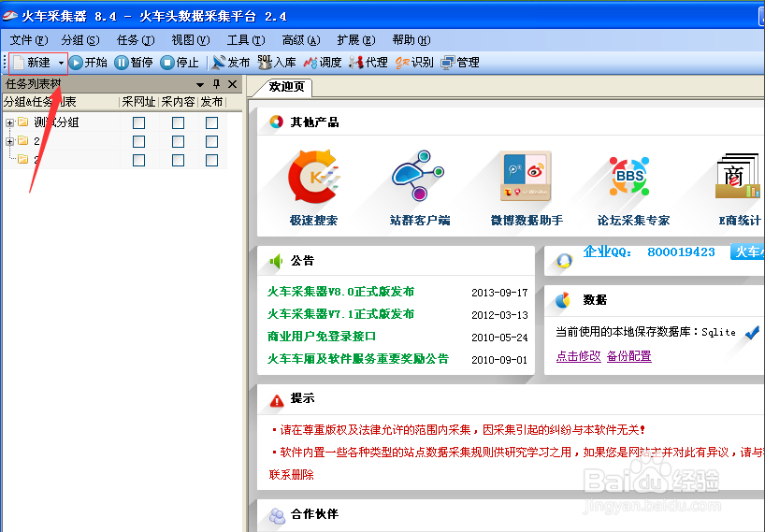Select the 测试分组 folder
The image size is (765, 532).
(x=55, y=122)
